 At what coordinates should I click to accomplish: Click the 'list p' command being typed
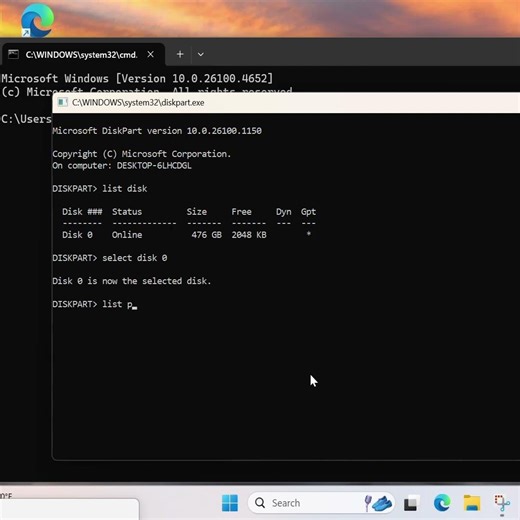[118, 304]
